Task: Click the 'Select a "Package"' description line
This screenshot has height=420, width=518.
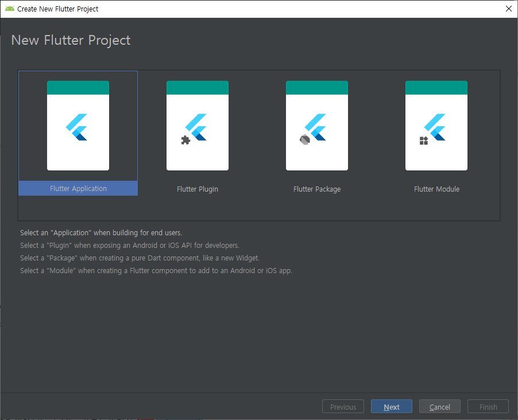Action: pyautogui.click(x=140, y=258)
